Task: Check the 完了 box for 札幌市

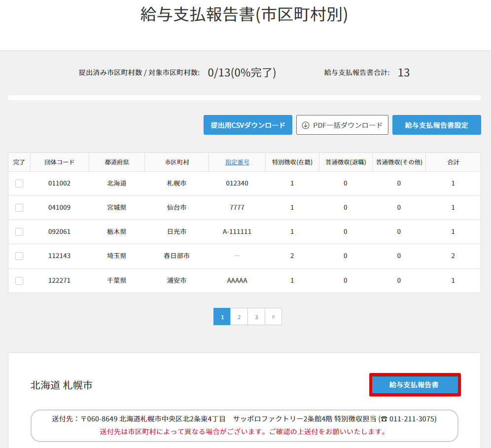Action: (x=19, y=184)
